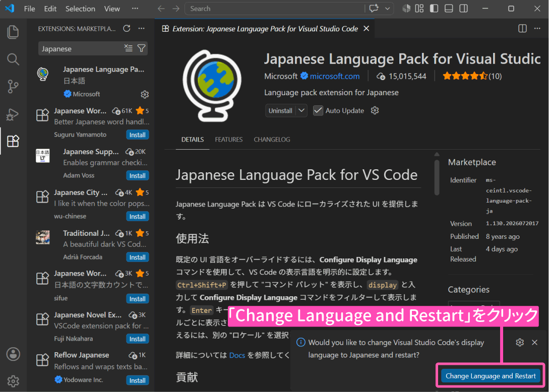Install Japanese Novel Ex... by Fuji Nakahara
549x392 pixels.
coord(137,339)
